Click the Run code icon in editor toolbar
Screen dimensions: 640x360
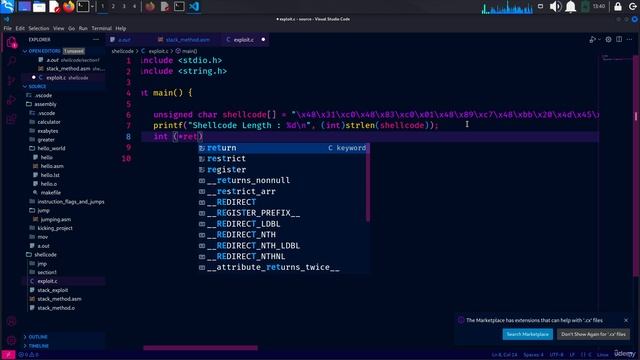(x=592, y=40)
